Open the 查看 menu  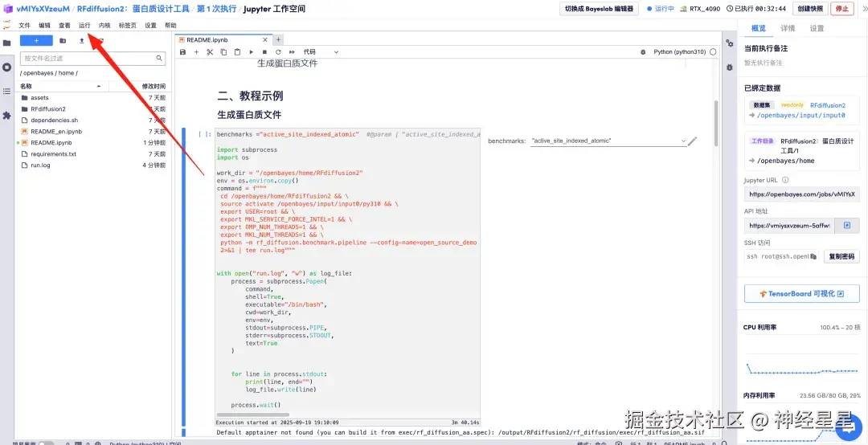pos(65,26)
